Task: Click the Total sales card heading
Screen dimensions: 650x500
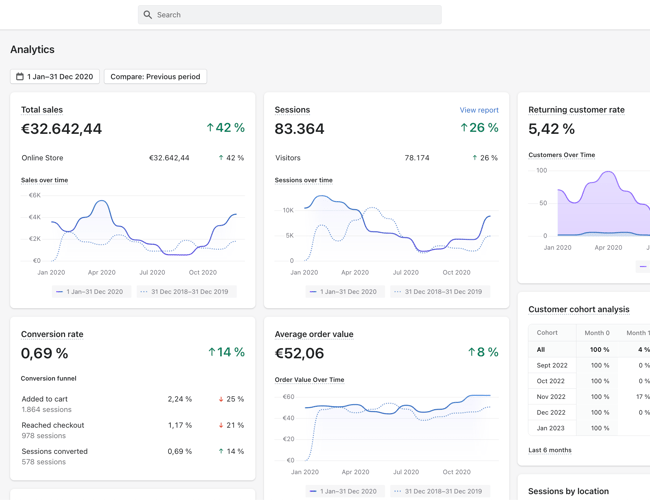Action: (42, 110)
